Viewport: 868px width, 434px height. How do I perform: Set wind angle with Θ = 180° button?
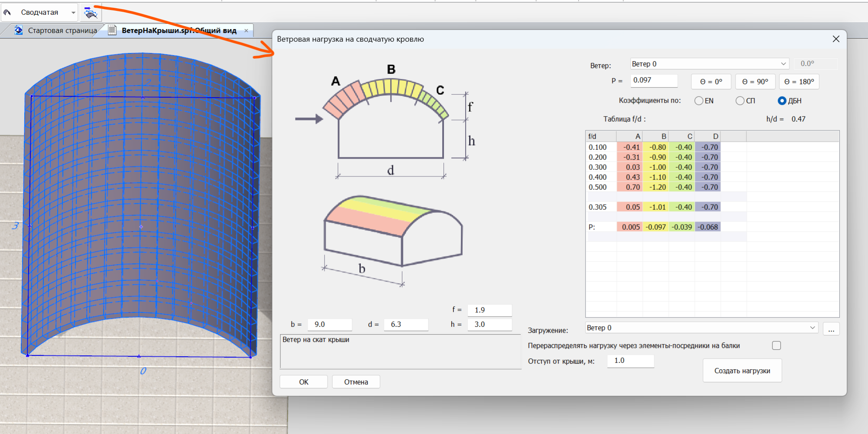(x=799, y=82)
